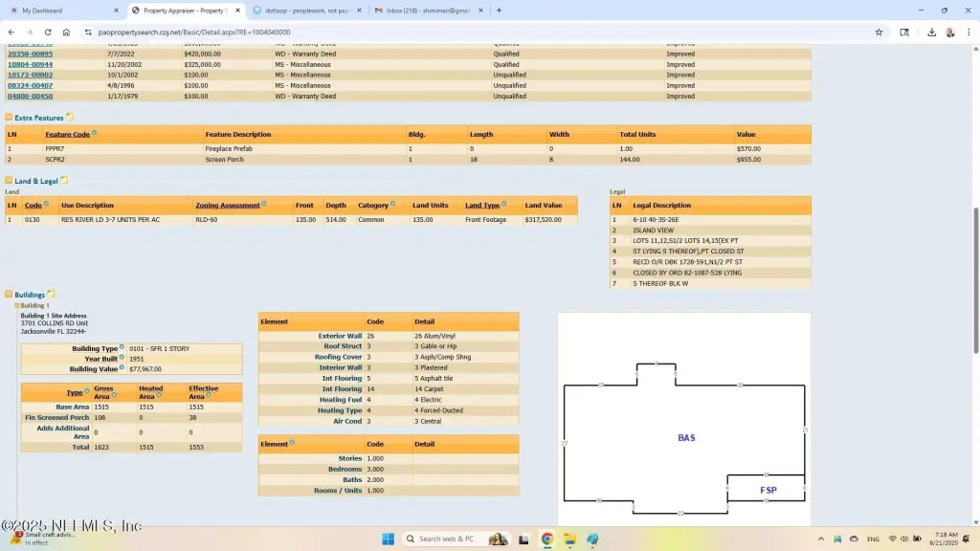Image resolution: width=980 pixels, height=551 pixels.
Task: Click the note icon beside Land & Legal
Action: 64,180
